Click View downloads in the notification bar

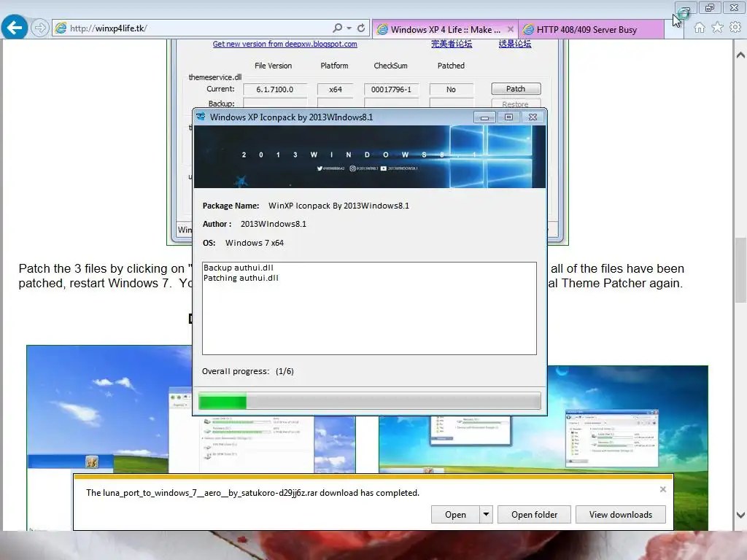click(x=621, y=515)
